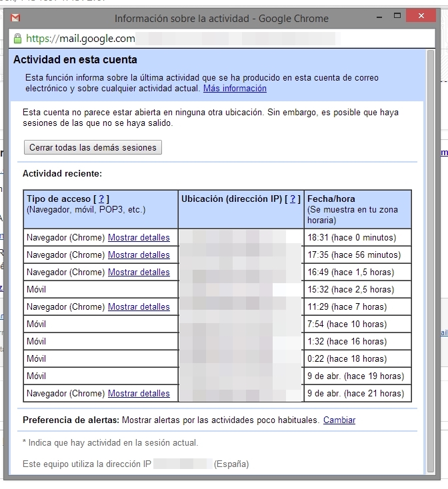Select the 7:54 (hace 10 horas) cell
Viewport: 448px width, 489px height.
point(357,324)
